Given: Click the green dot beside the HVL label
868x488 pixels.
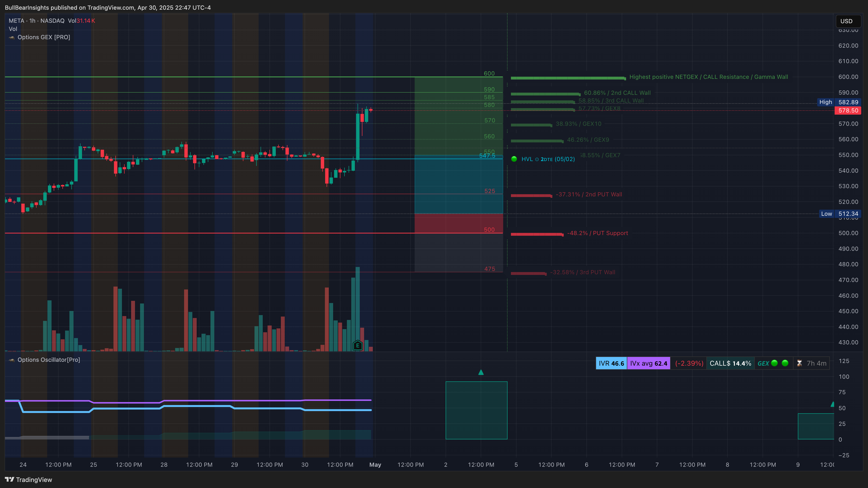Looking at the screenshot, I should point(514,159).
